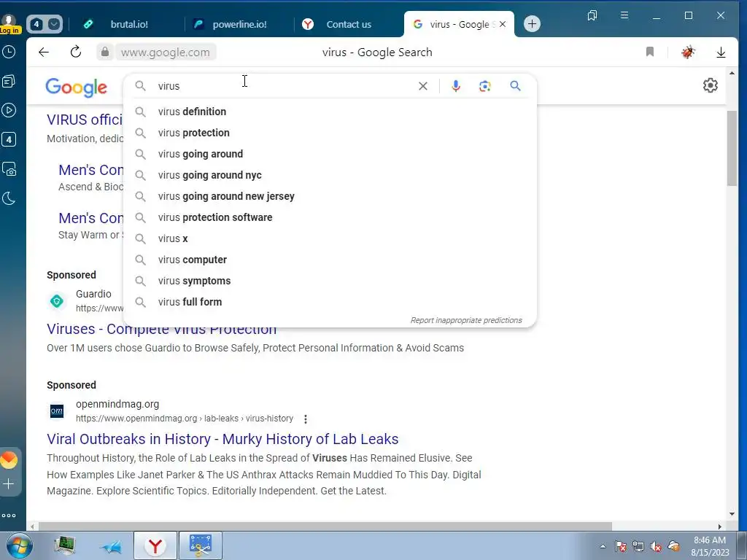The width and height of the screenshot is (747, 560).
Task: Open the Guardio virus protection ad title link
Action: click(161, 330)
